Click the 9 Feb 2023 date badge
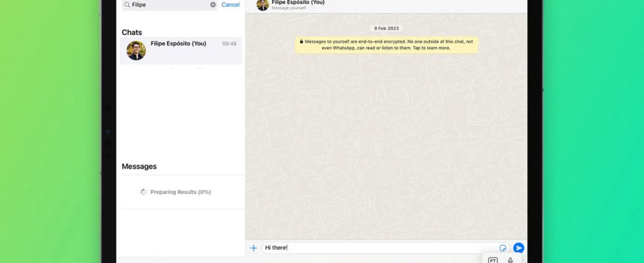 point(386,28)
